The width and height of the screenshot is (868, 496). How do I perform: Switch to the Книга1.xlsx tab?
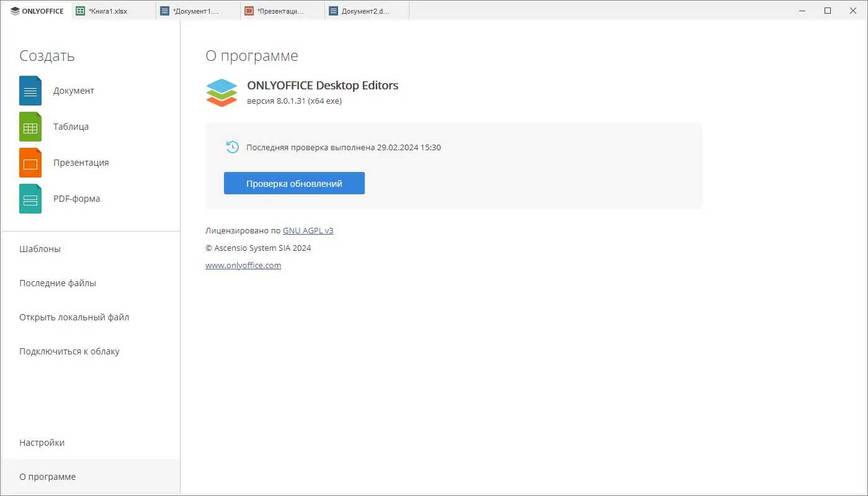tap(112, 11)
